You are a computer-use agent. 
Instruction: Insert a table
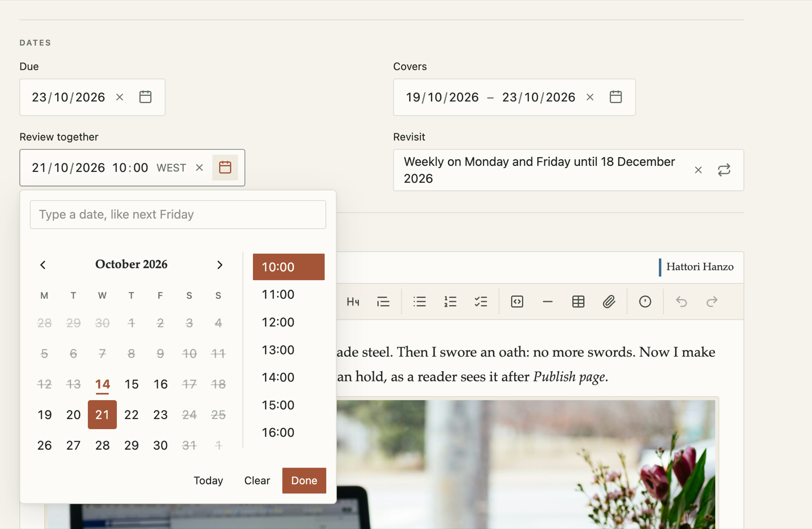[x=578, y=302]
